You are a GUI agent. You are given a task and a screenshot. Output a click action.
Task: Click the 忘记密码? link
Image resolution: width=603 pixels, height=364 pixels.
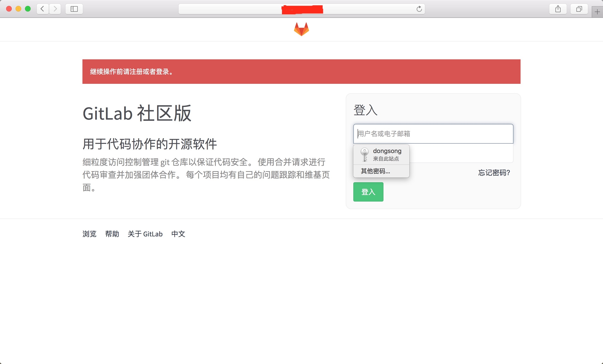[x=494, y=173]
